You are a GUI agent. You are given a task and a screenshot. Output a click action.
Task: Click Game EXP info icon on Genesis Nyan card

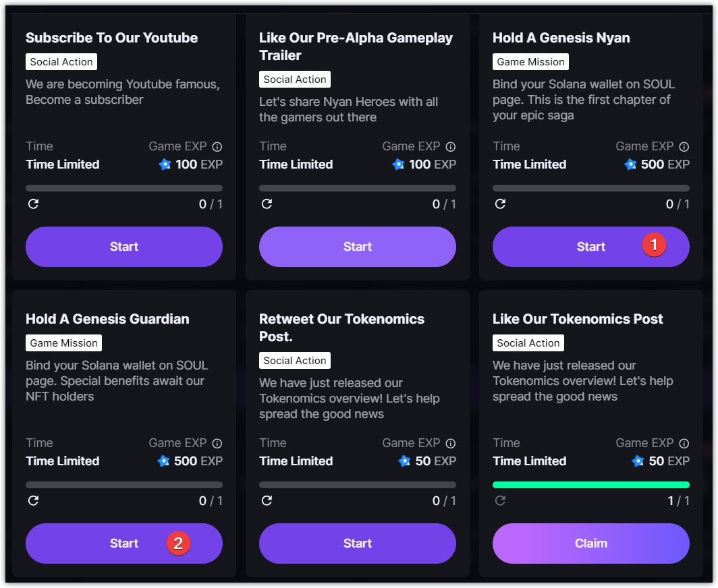(684, 146)
